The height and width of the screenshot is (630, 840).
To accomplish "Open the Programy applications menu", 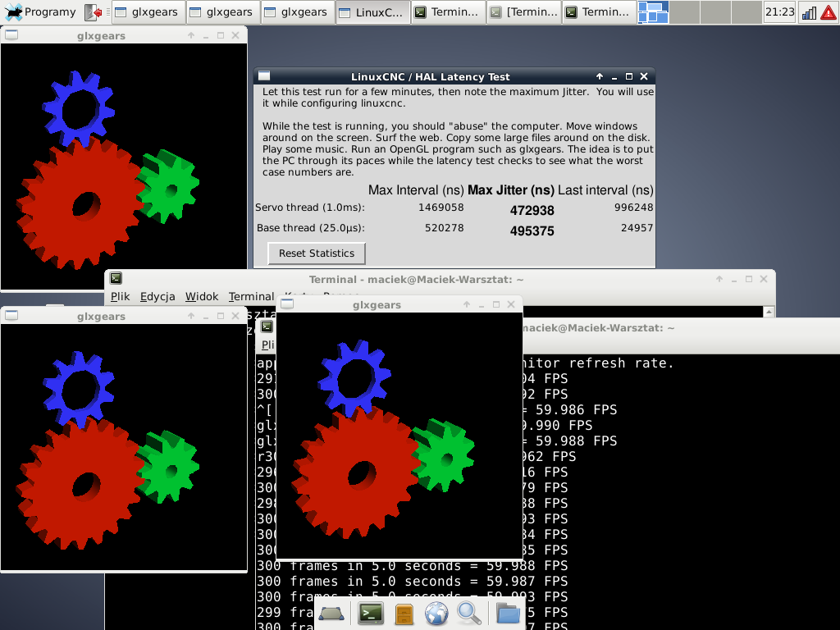I will click(40, 11).
